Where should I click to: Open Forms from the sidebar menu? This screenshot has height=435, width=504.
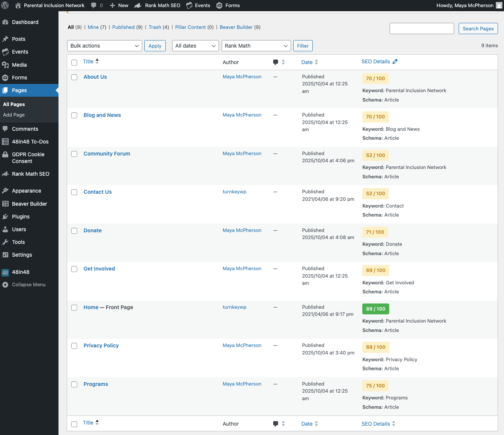click(x=19, y=78)
